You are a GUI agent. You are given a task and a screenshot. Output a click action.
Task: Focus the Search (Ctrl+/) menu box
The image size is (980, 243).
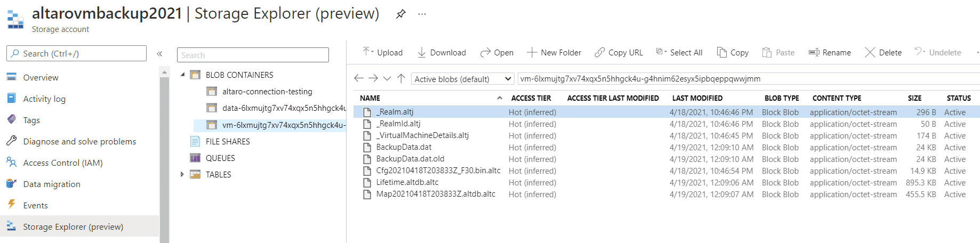[x=76, y=53]
